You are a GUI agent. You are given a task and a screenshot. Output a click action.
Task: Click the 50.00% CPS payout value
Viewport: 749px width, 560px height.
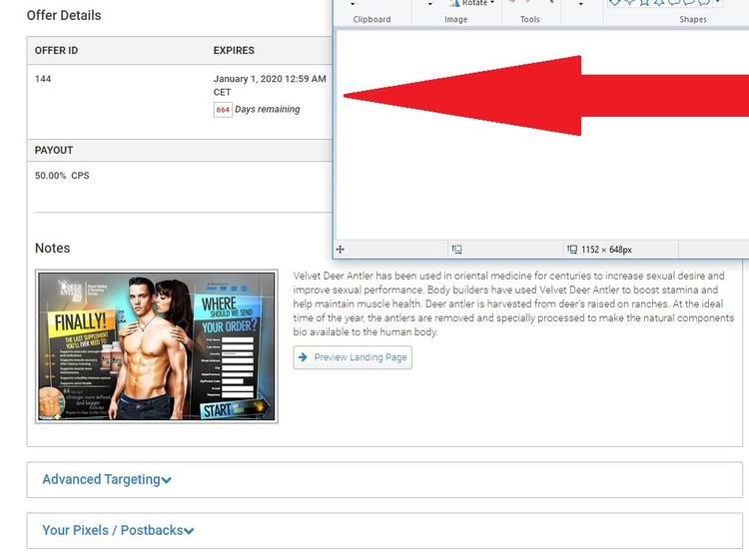(x=62, y=176)
